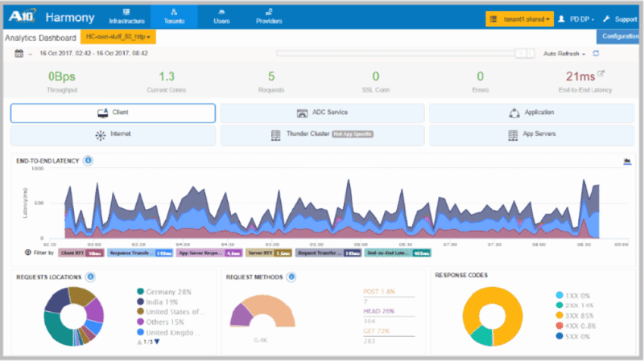Toggle the Germany 28% legend entry
The image size is (644, 361).
pos(164,292)
